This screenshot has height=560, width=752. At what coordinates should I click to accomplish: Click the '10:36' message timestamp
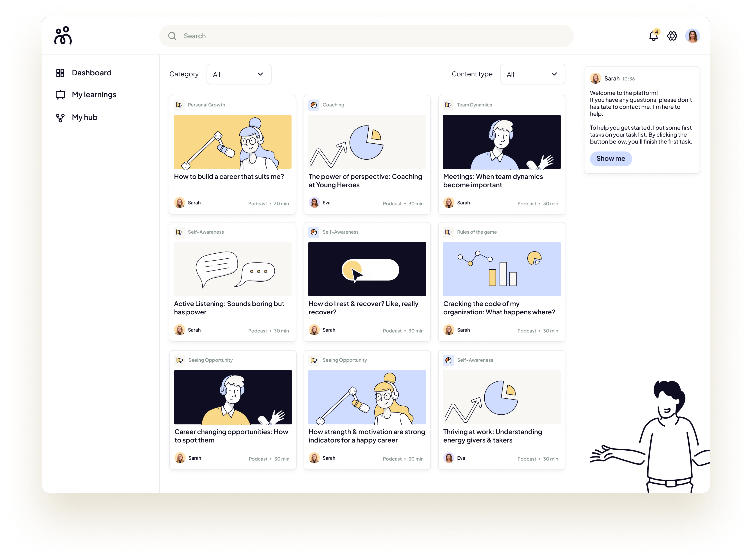(628, 79)
